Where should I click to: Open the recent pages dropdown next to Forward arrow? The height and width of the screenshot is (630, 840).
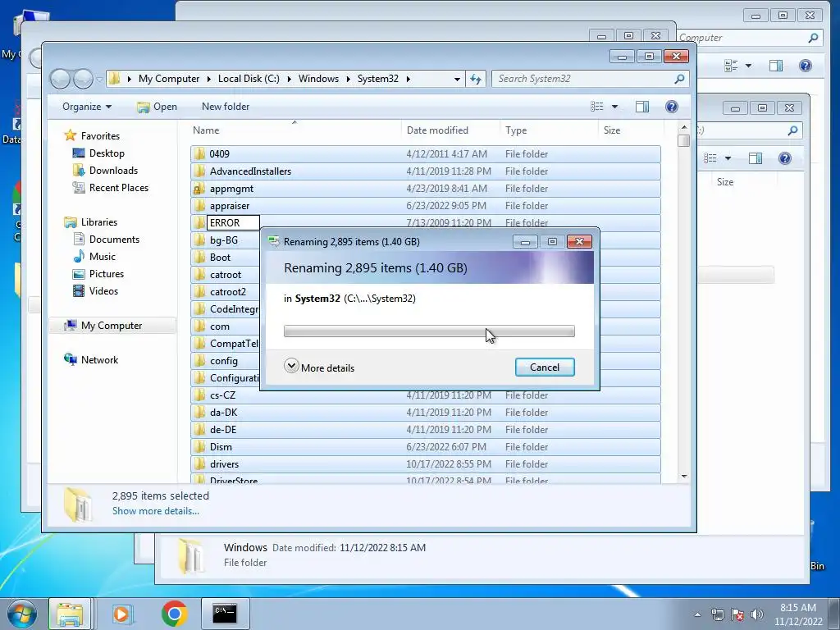coord(99,80)
